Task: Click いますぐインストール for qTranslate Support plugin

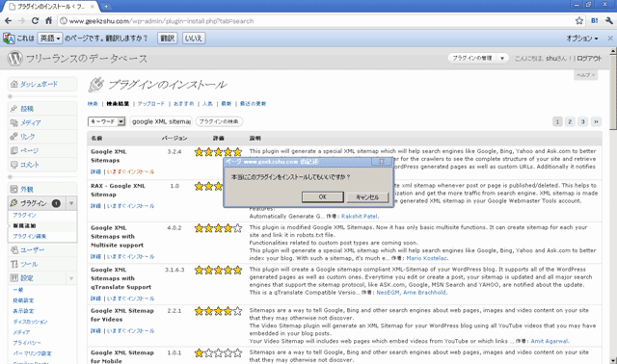Action: (131, 299)
